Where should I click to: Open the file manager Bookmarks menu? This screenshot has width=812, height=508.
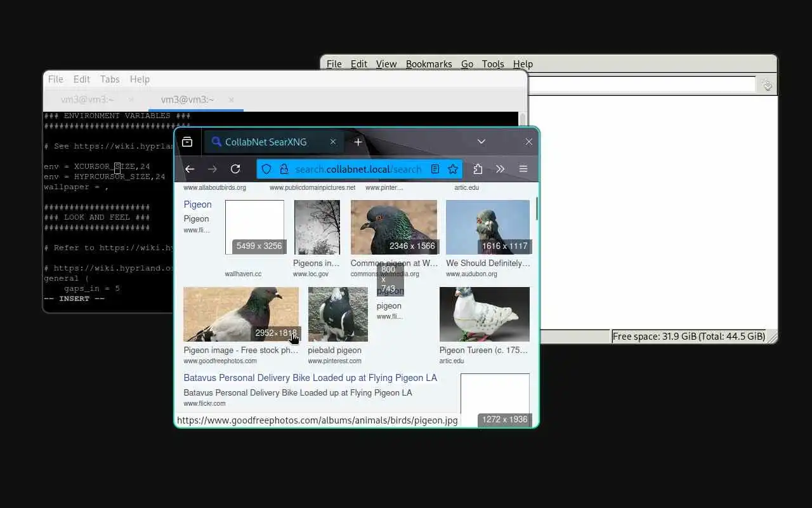(x=429, y=64)
